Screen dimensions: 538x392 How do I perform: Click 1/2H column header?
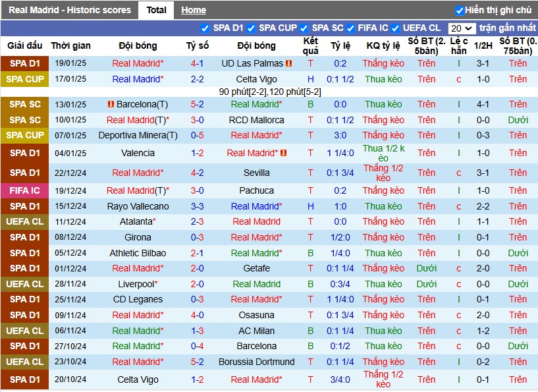coord(483,45)
